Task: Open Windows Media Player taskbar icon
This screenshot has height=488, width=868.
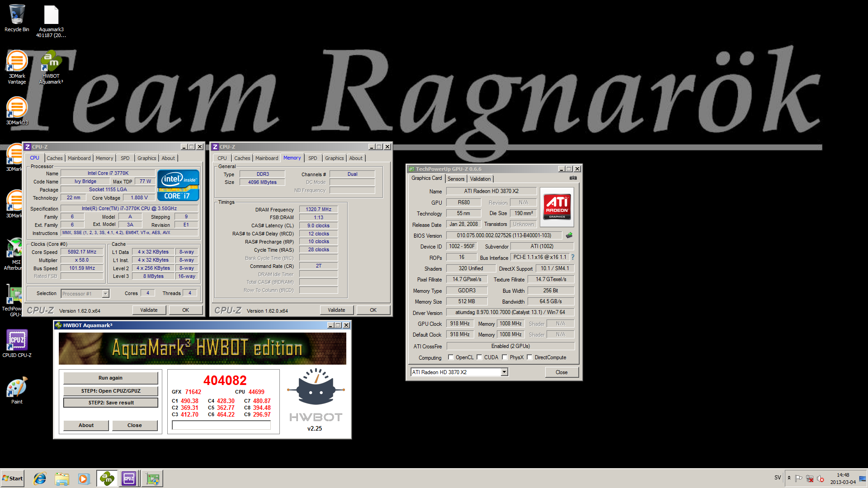Action: click(84, 479)
